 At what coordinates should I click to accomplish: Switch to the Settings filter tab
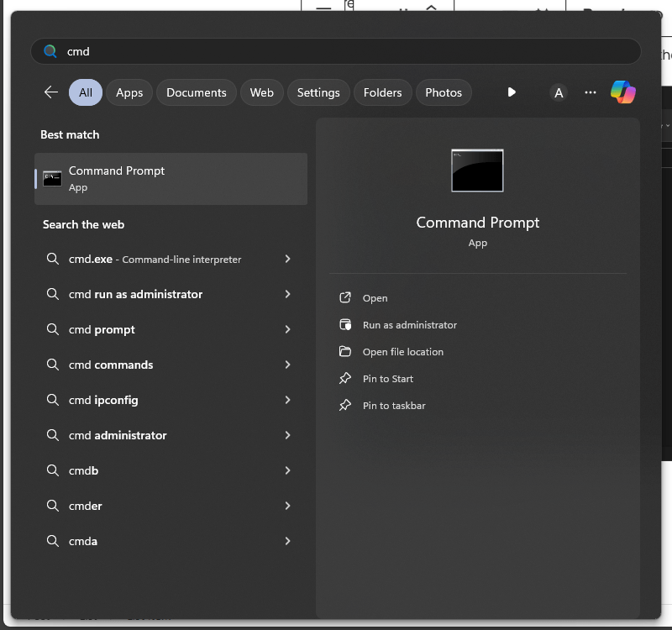(318, 92)
